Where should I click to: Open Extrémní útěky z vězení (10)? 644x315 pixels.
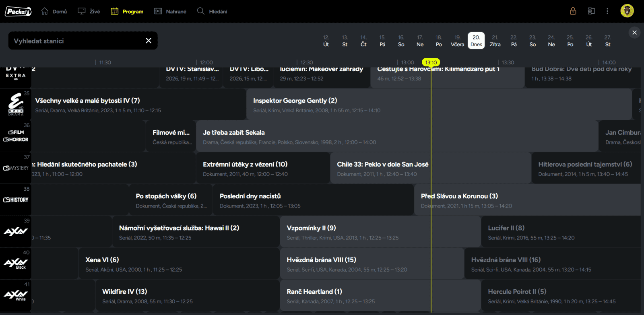(263, 168)
